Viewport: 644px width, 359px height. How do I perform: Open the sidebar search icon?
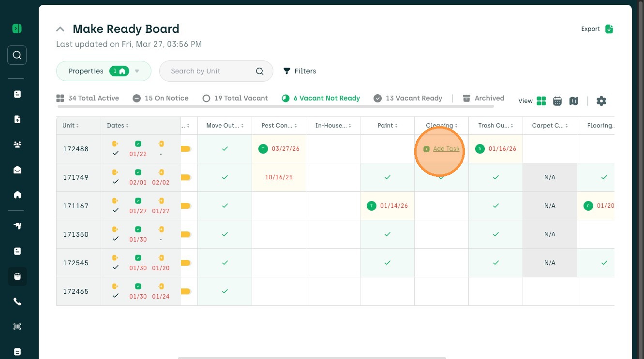(17, 55)
